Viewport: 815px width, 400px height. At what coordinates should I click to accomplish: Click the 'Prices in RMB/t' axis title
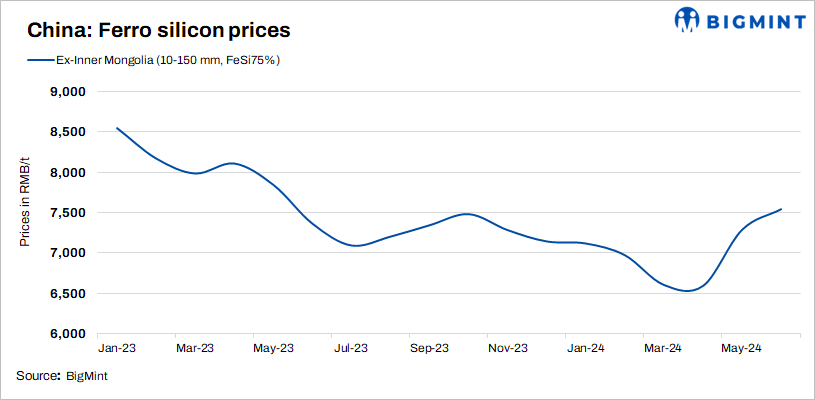pos(25,212)
